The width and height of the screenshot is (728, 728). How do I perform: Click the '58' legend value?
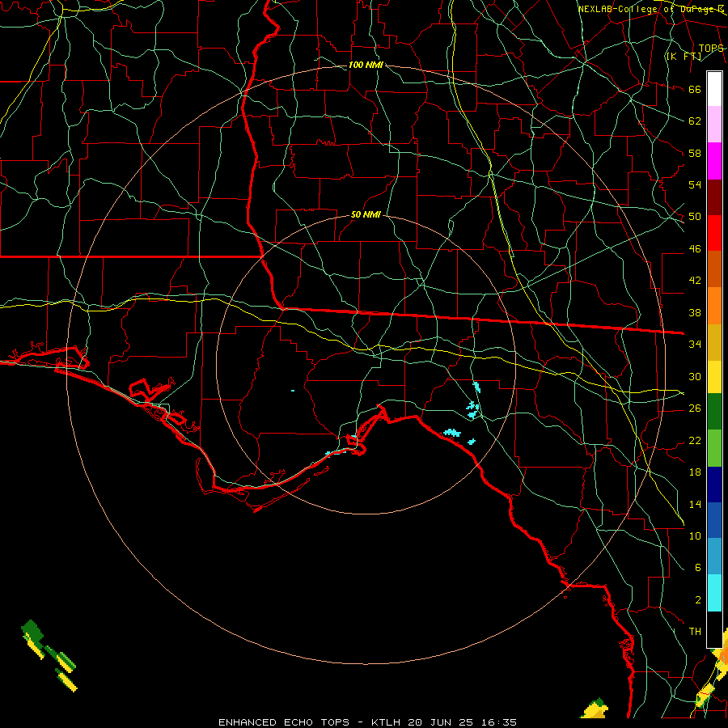(695, 153)
